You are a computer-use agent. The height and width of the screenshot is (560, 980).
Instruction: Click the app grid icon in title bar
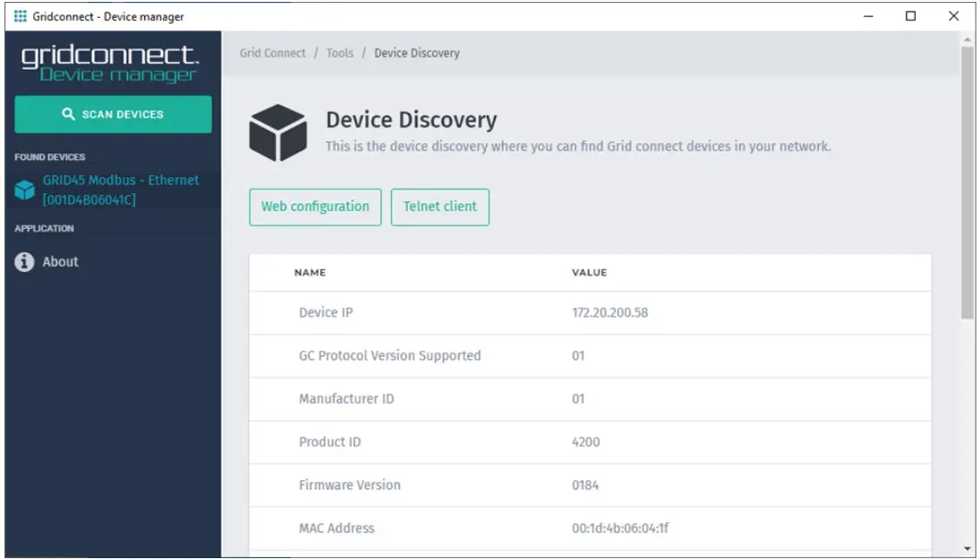point(20,16)
